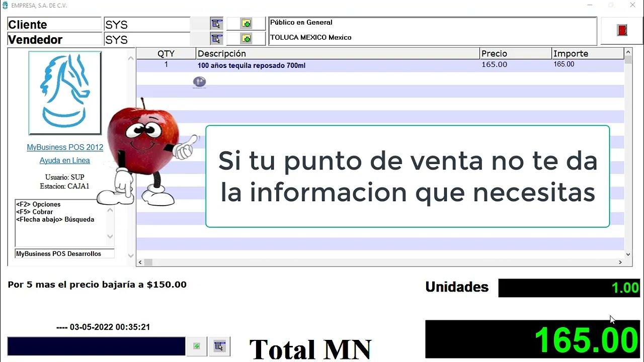644x362 pixels.
Task: Click the MyBusiness POS Desarrollos field
Action: point(65,254)
